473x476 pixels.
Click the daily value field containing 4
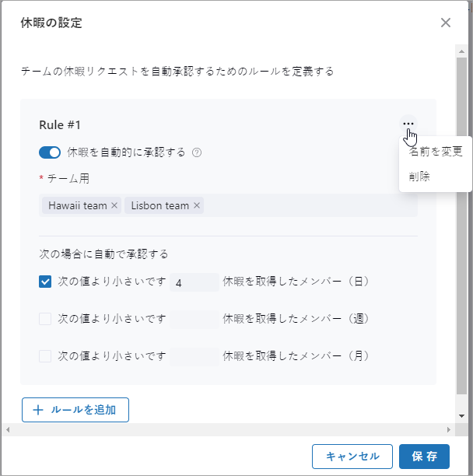[194, 282]
